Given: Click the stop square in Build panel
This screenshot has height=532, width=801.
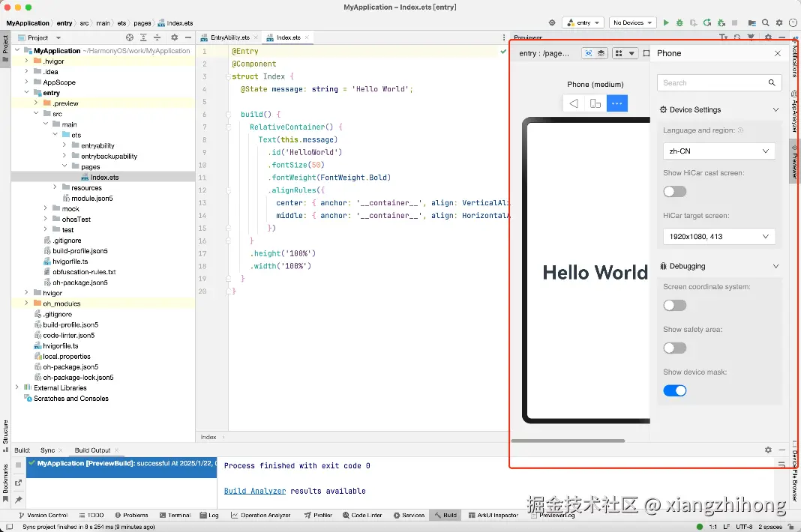Looking at the screenshot, I should [19, 465].
